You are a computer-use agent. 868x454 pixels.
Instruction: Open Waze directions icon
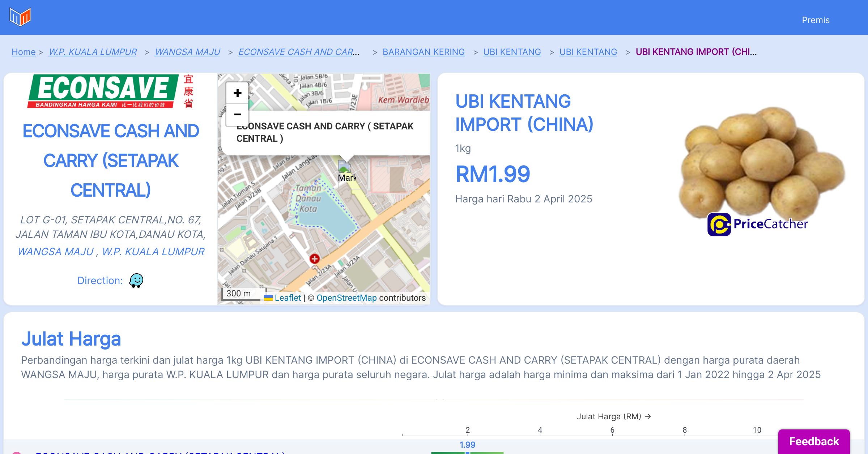136,280
